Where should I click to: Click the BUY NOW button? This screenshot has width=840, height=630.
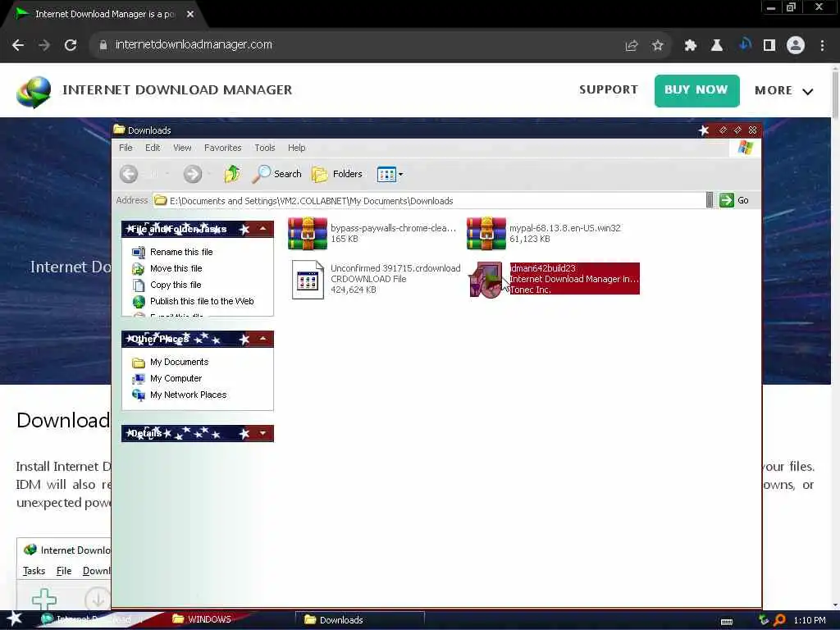[696, 90]
